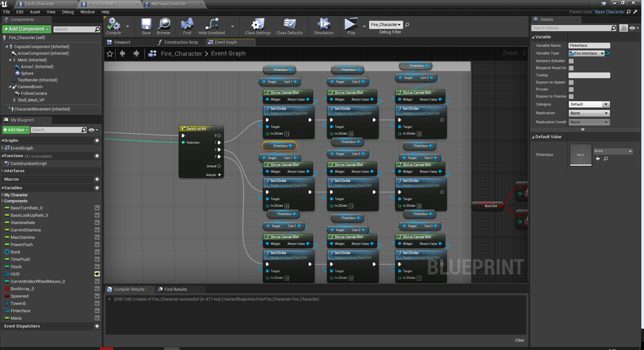Toggle HUD variable visibility eye
This screenshot has width=644, height=350.
97,274
